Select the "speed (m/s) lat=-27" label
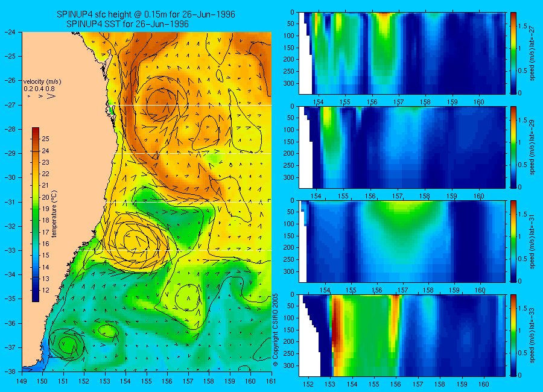 (533, 52)
